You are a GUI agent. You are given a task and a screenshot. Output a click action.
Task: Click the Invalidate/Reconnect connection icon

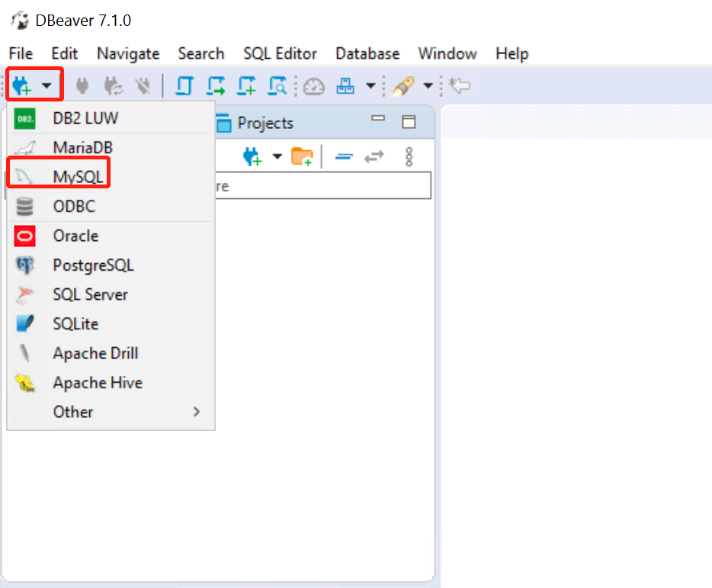point(113,85)
